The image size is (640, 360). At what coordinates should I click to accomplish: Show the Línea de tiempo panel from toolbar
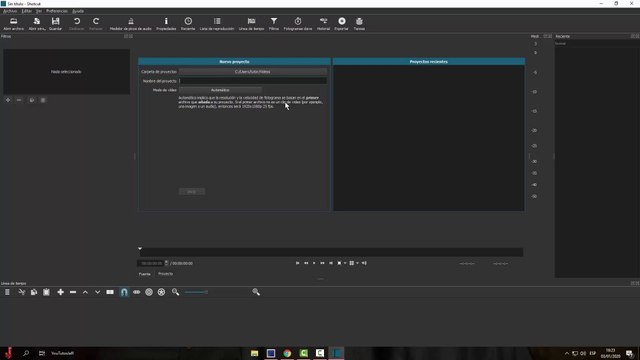point(251,24)
